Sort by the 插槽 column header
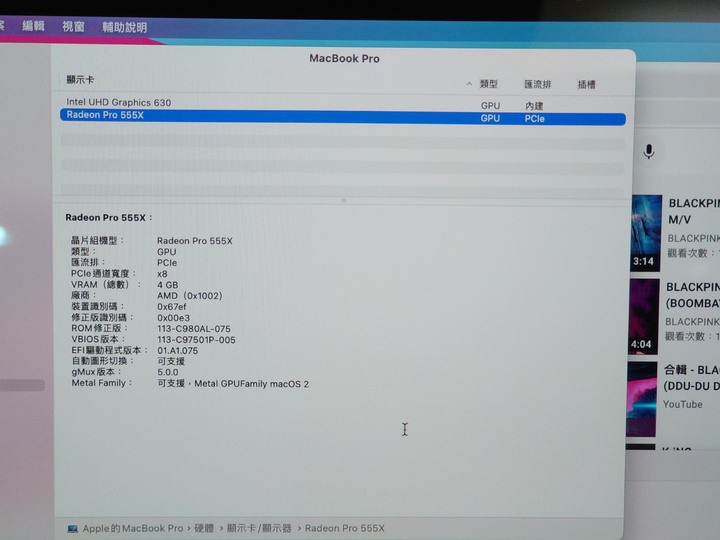 pos(586,84)
